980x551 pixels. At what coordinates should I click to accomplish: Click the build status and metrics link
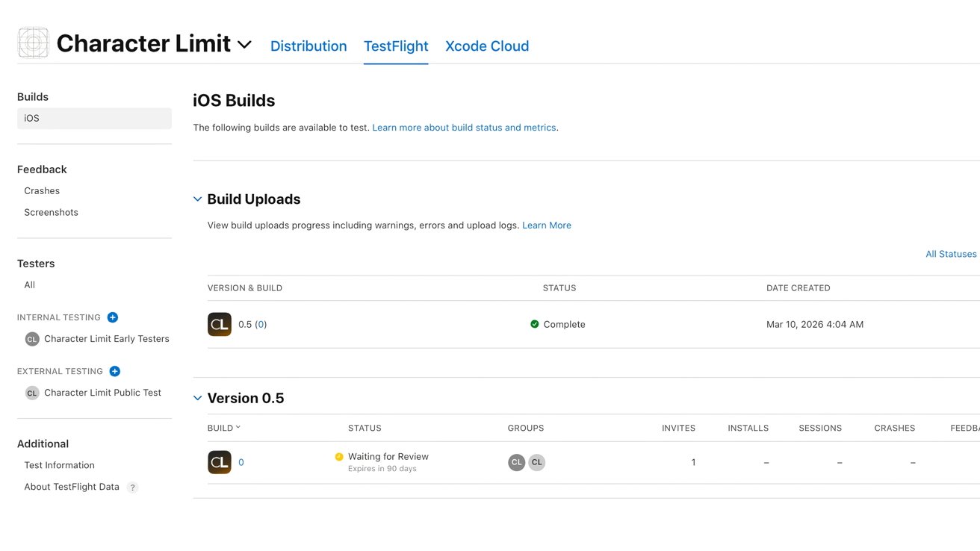point(464,127)
